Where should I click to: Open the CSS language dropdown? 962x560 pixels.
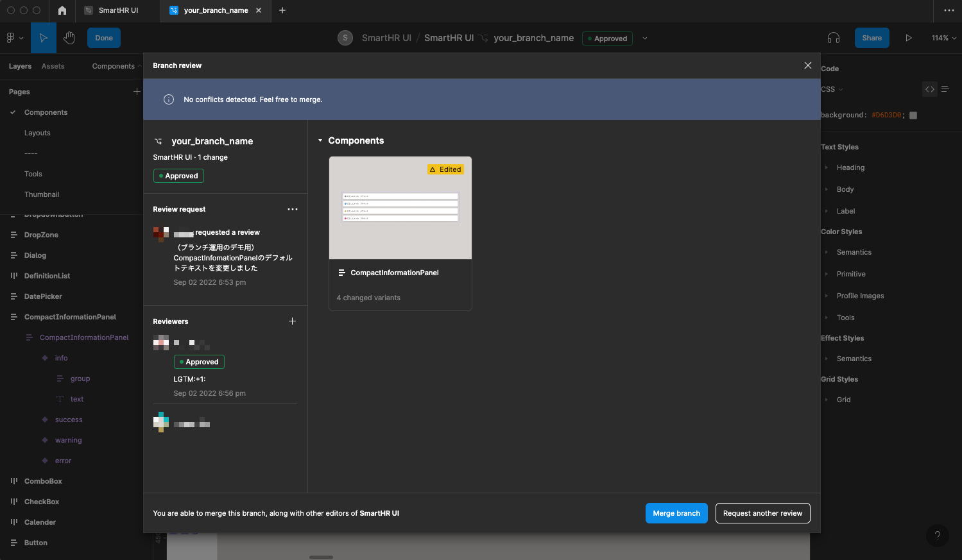(x=832, y=89)
